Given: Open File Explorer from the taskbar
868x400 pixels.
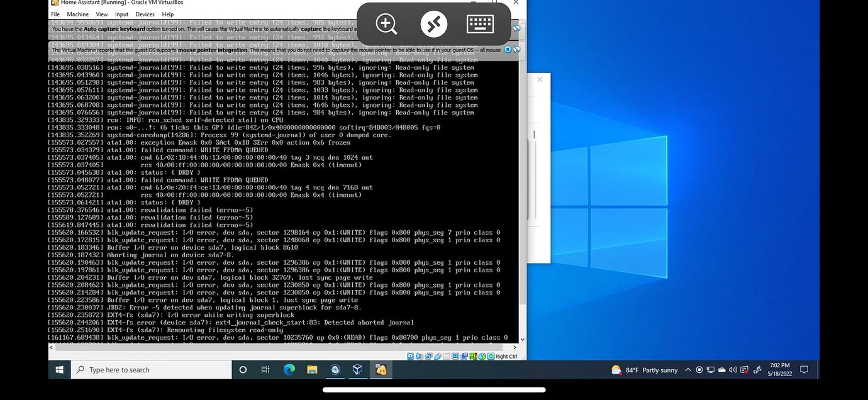Looking at the screenshot, I should click(313, 370).
